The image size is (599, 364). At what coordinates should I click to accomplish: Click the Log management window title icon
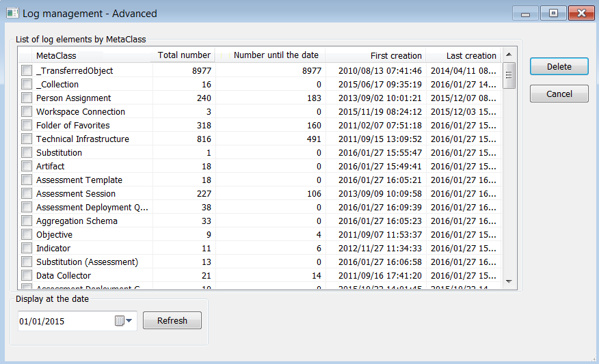coord(12,13)
